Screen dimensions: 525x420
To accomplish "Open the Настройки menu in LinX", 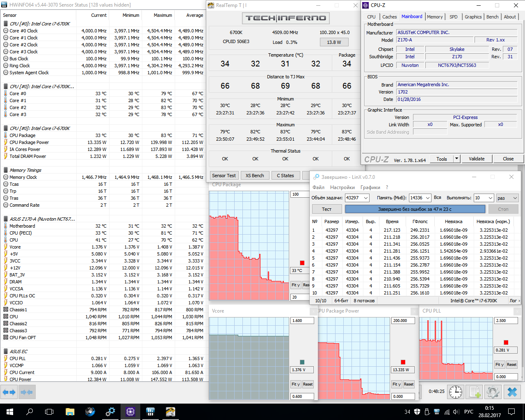I will coord(342,187).
